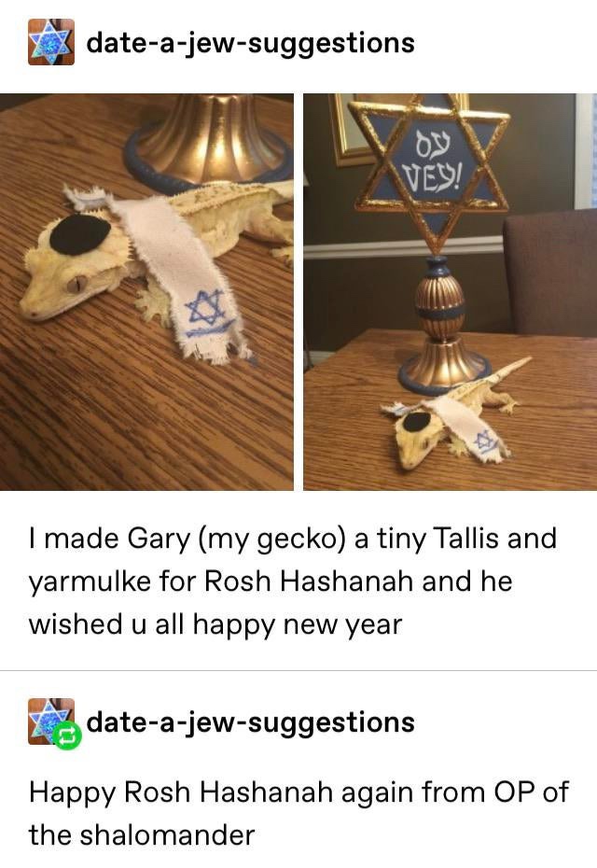
Task: Click the green reblog badge icon
Action: click(67, 736)
